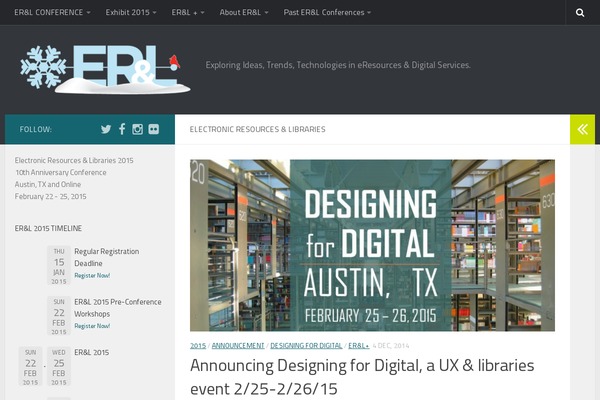Click the 10th Anniversary Conference text
The height and width of the screenshot is (400, 600).
61,172
